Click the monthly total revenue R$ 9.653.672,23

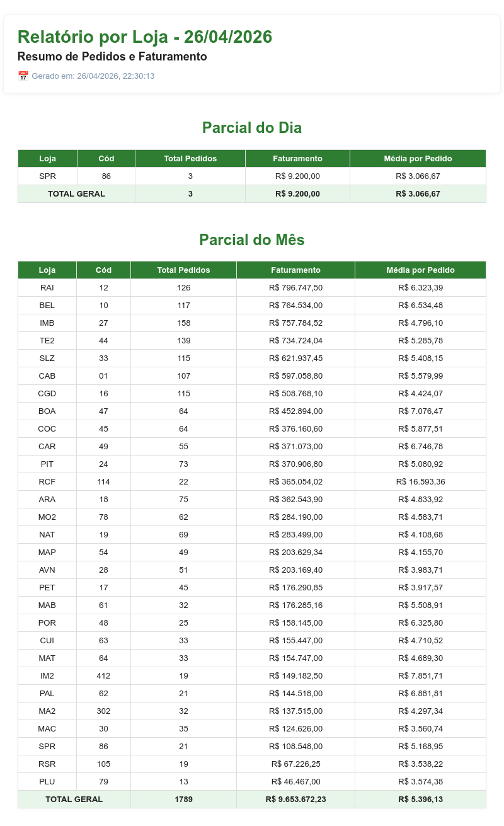tap(295, 800)
